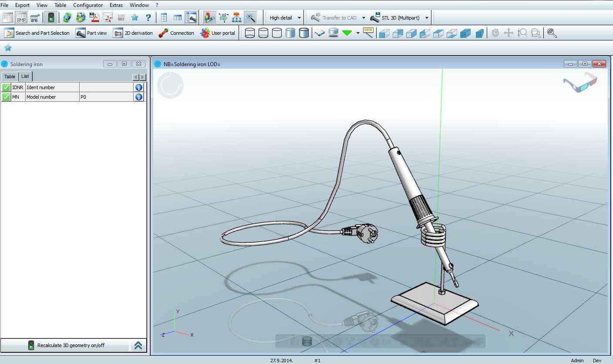Click the yellow label annotation icon
The width and height of the screenshot is (613, 364).
(368, 33)
